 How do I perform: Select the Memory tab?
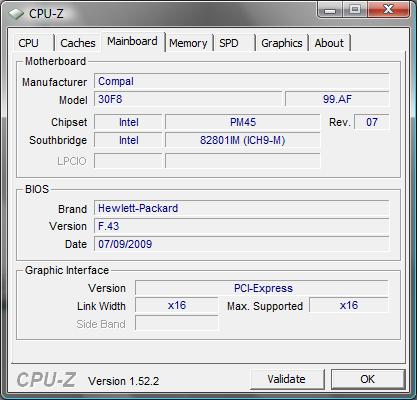pos(188,43)
